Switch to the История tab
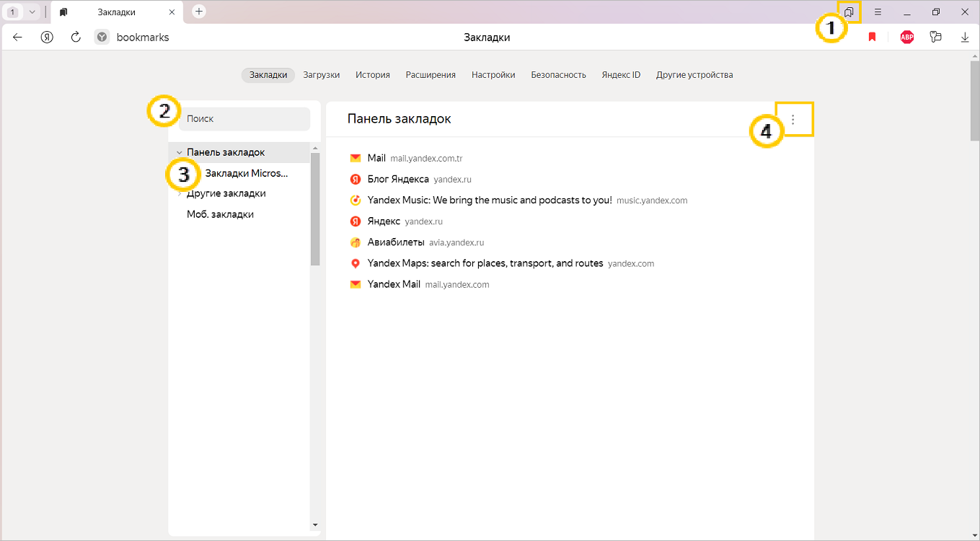The height and width of the screenshot is (541, 980). coord(372,75)
